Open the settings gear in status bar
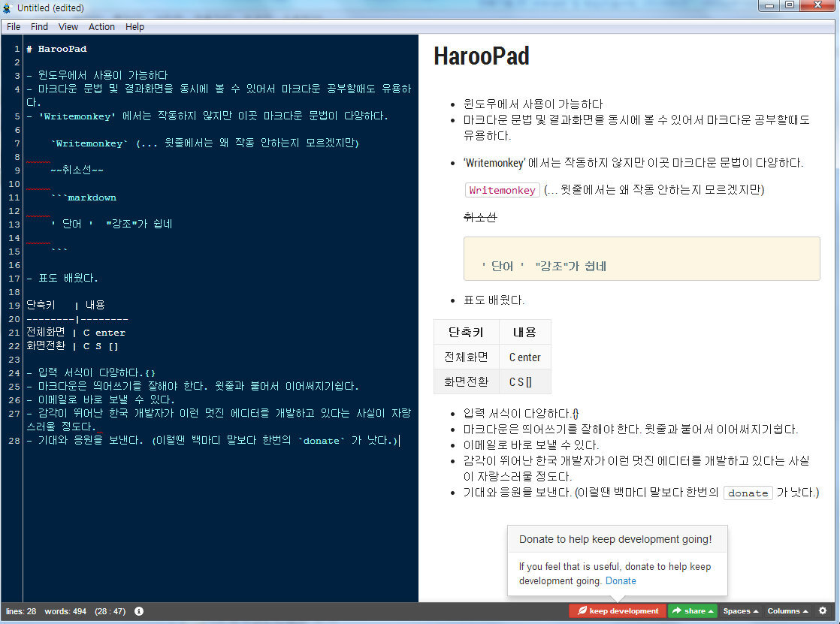The width and height of the screenshot is (840, 624). pyautogui.click(x=823, y=610)
